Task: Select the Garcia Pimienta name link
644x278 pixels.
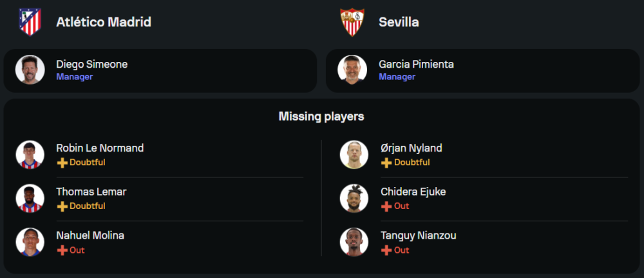Action: tap(416, 64)
